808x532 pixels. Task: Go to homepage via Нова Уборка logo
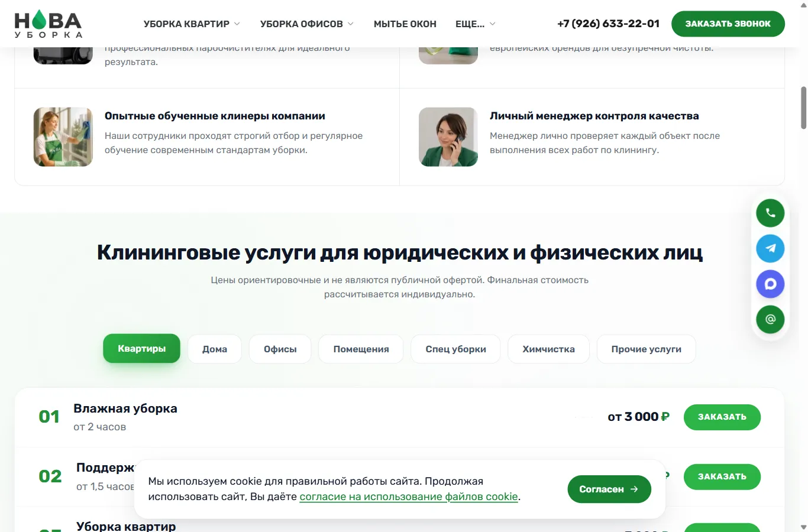click(49, 24)
